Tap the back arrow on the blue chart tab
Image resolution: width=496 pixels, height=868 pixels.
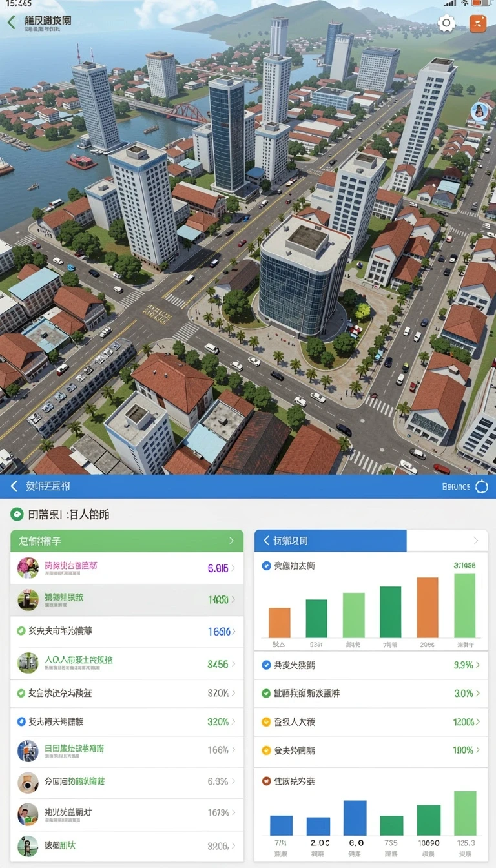(x=265, y=541)
